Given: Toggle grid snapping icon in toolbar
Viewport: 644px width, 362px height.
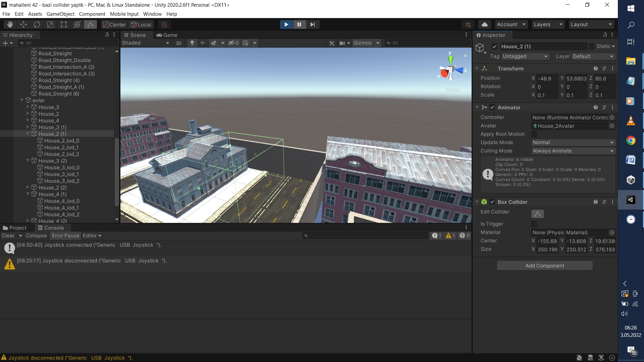Looking at the screenshot, I should [x=164, y=24].
